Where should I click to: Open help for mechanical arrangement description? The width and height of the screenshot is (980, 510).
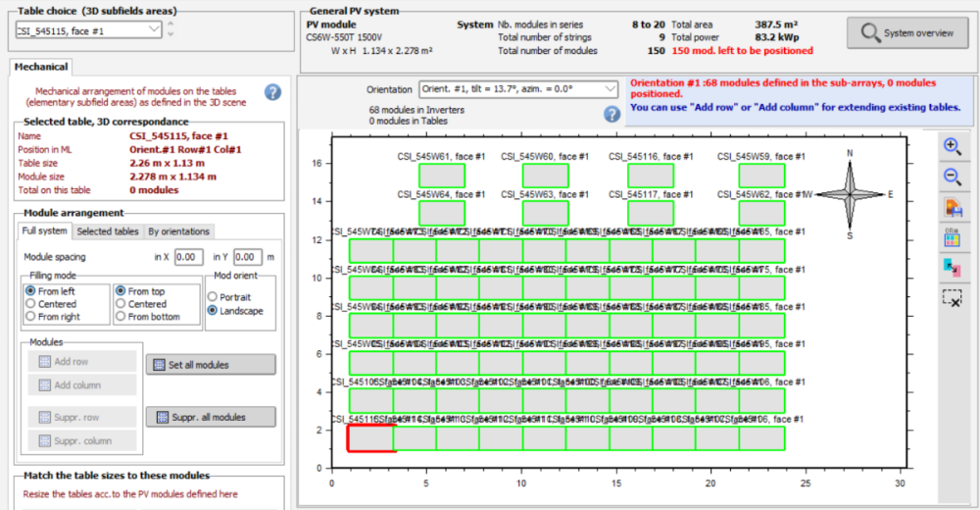[272, 92]
